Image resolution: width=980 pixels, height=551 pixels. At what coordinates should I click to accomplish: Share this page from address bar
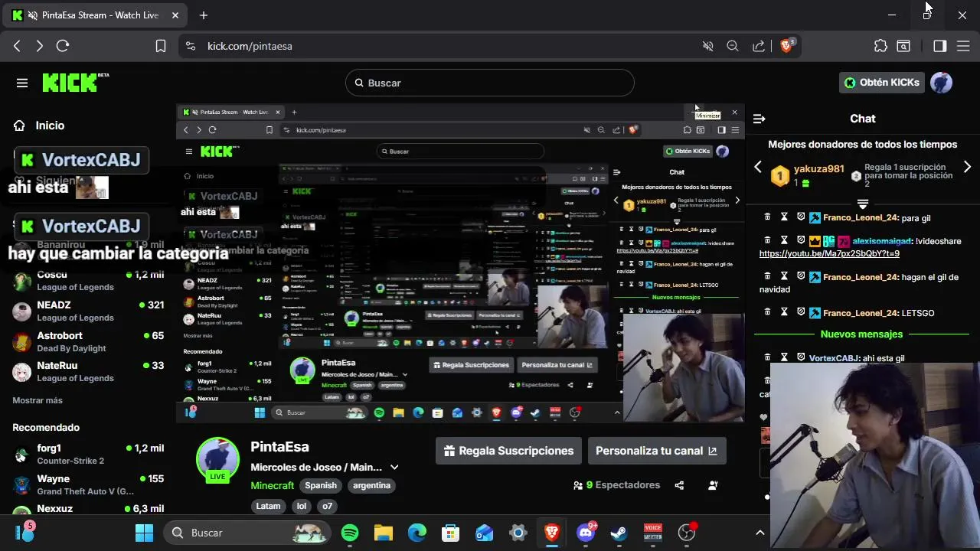pyautogui.click(x=759, y=46)
